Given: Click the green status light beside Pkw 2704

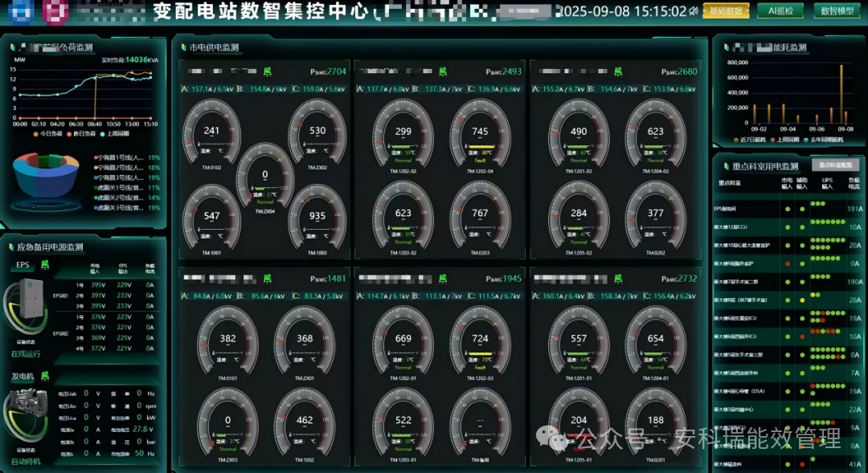Looking at the screenshot, I should [268, 71].
